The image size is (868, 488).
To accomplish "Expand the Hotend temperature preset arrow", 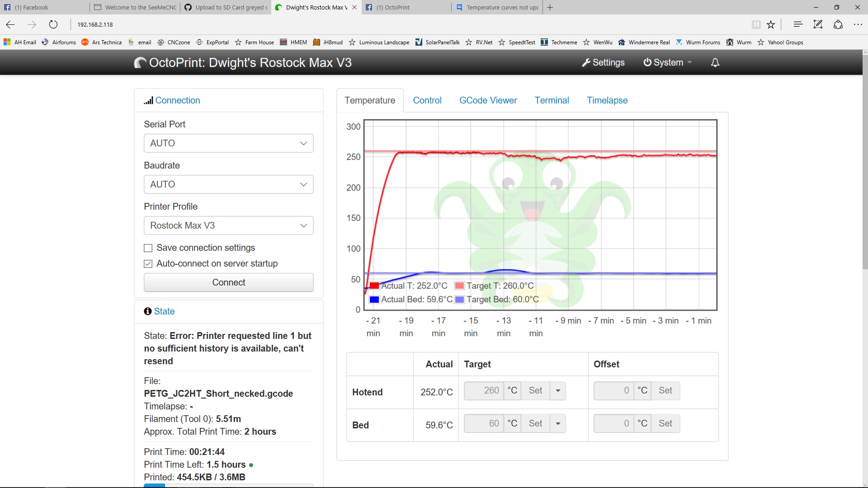I will (x=558, y=391).
